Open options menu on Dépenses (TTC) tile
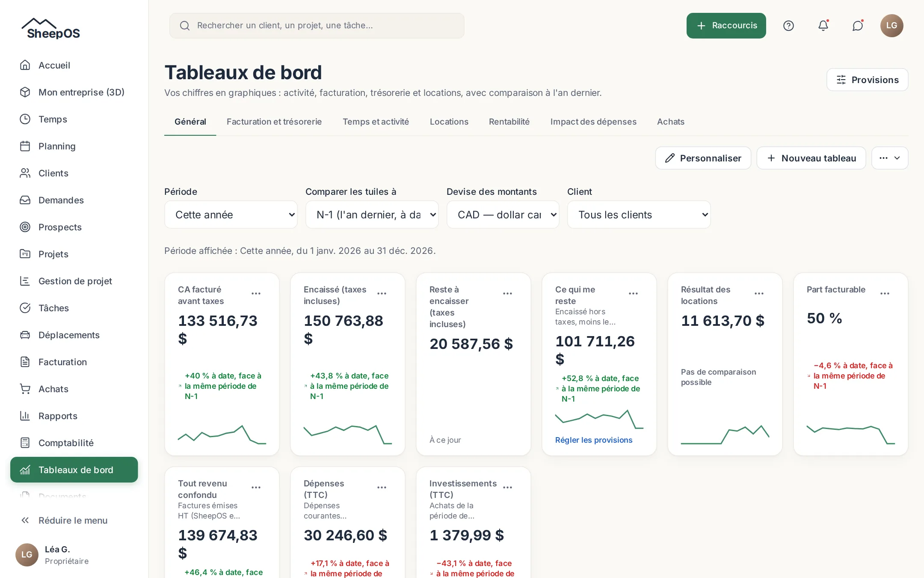This screenshot has height=578, width=924. 382,487
